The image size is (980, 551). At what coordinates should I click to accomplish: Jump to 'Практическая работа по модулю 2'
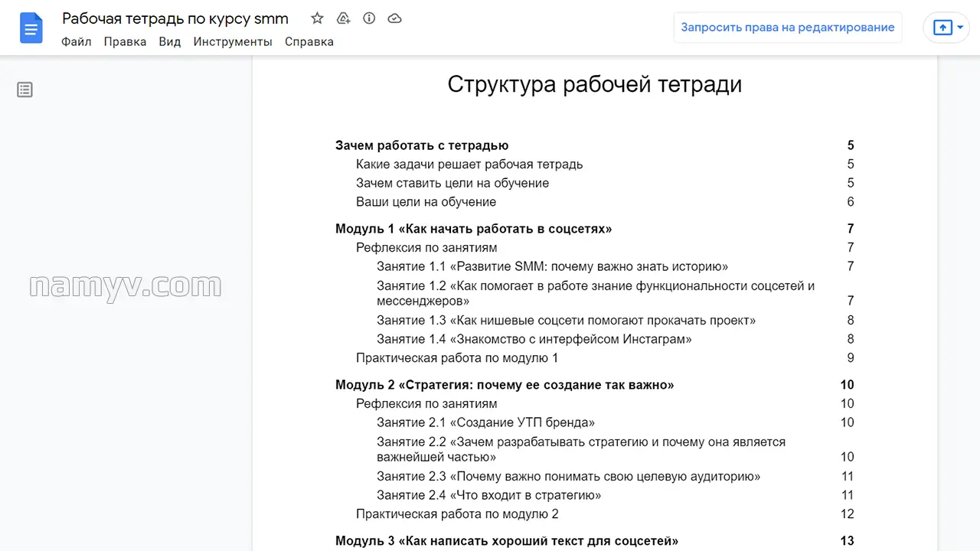tap(456, 514)
